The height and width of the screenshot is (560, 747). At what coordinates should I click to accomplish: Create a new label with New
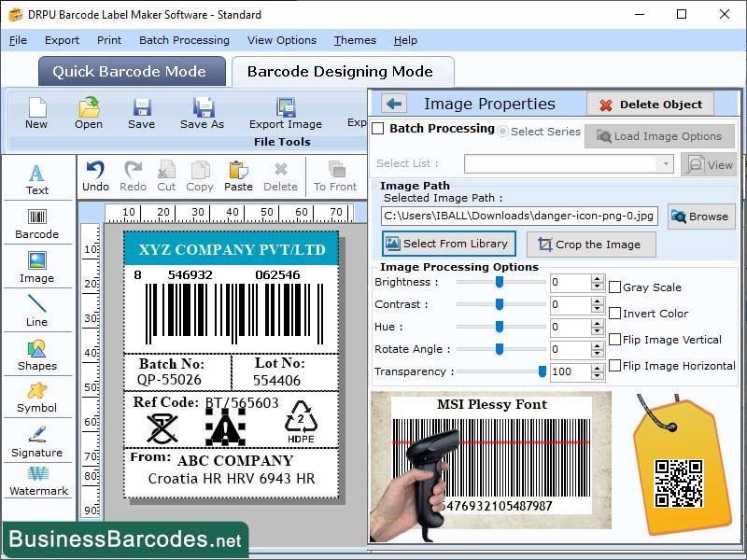point(36,114)
